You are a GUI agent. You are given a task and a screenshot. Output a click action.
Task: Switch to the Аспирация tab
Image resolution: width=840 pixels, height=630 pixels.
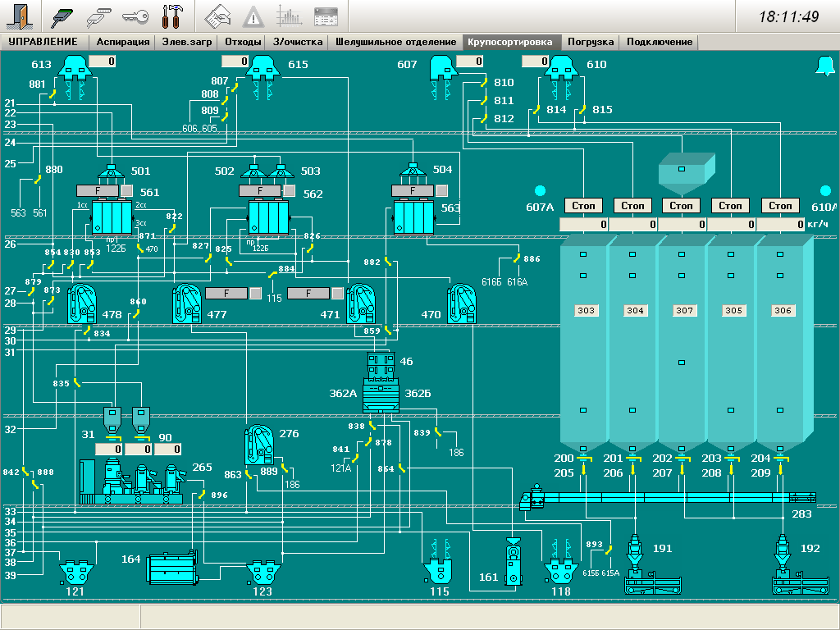click(123, 42)
